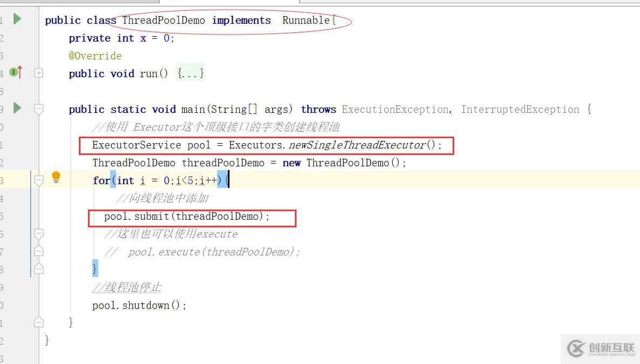This screenshot has height=364, width=640.
Task: Click the run method name
Action: click(149, 73)
